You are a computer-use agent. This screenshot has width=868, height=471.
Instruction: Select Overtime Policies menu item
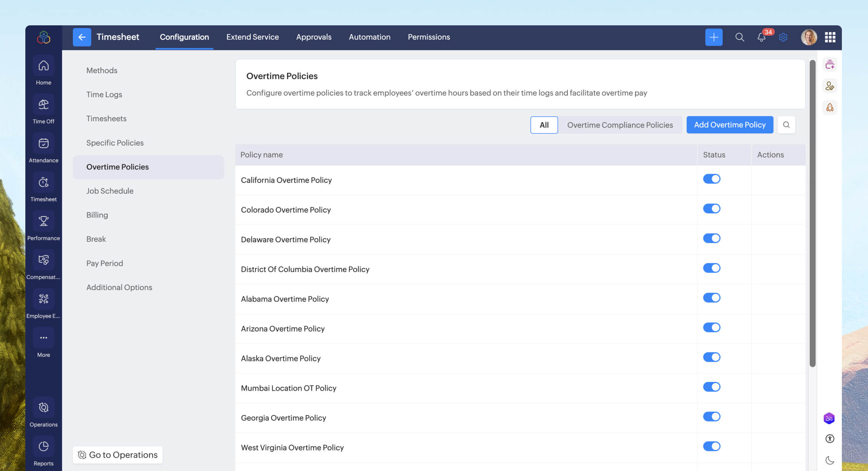[x=148, y=167]
